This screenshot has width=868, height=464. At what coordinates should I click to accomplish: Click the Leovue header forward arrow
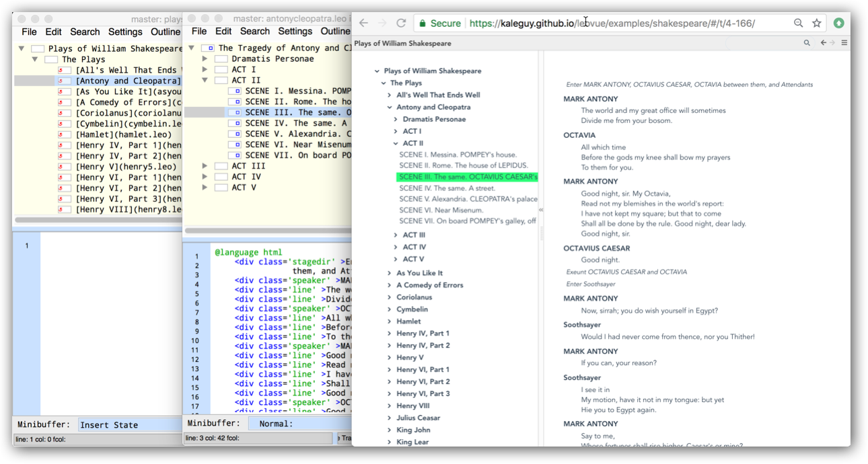tap(832, 43)
